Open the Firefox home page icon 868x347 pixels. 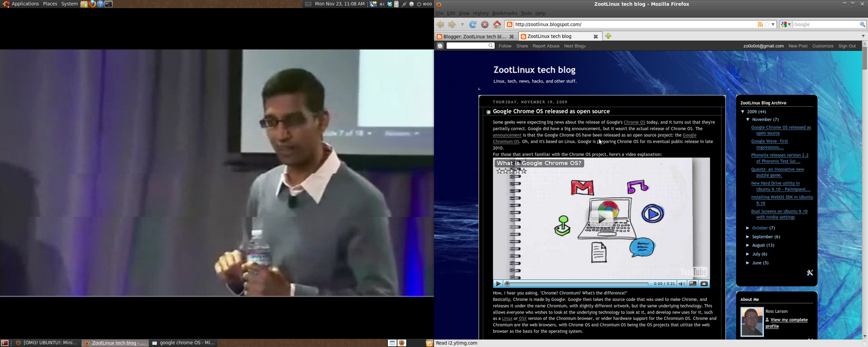coord(497,24)
